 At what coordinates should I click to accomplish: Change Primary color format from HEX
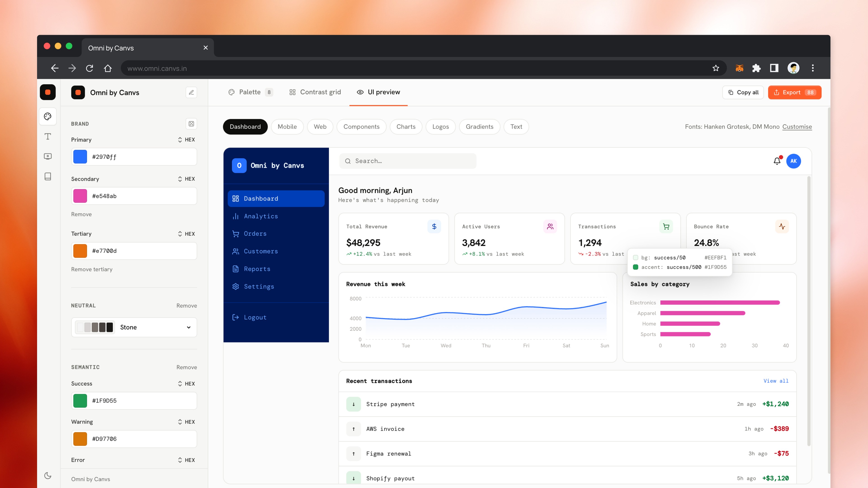tap(186, 140)
